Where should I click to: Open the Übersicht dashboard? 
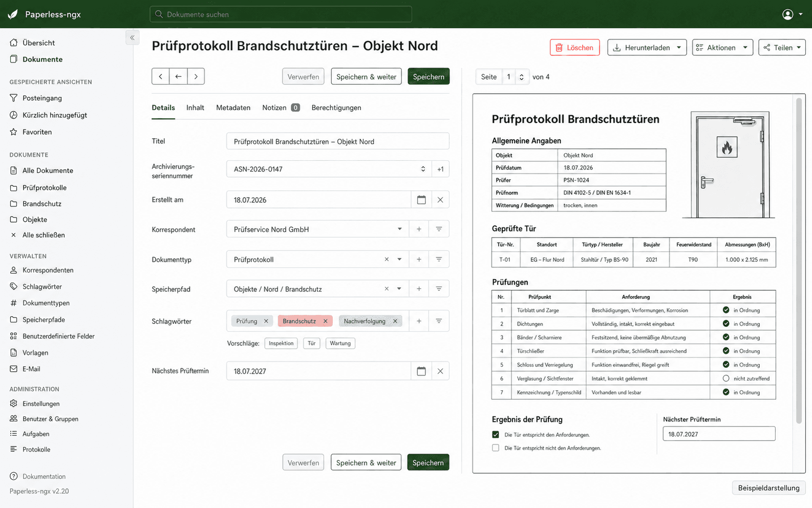click(32, 43)
